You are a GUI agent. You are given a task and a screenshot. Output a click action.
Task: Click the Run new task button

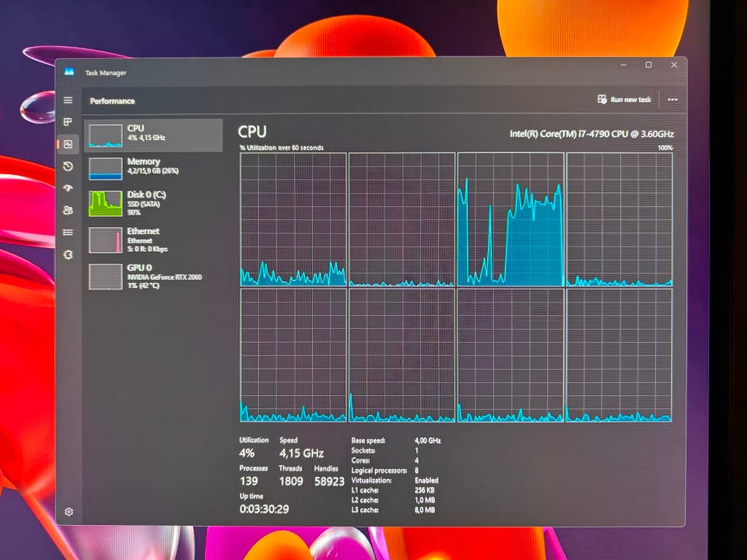(x=624, y=100)
